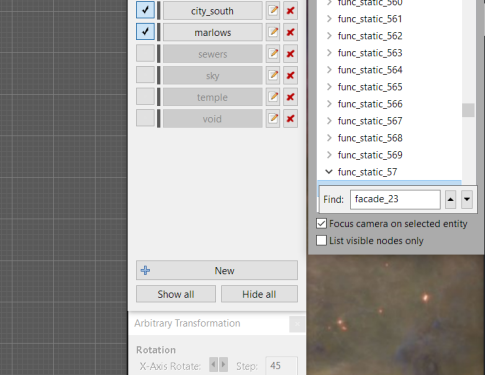The height and width of the screenshot is (375, 485).
Task: Find previous match with up arrow
Action: coord(451,199)
